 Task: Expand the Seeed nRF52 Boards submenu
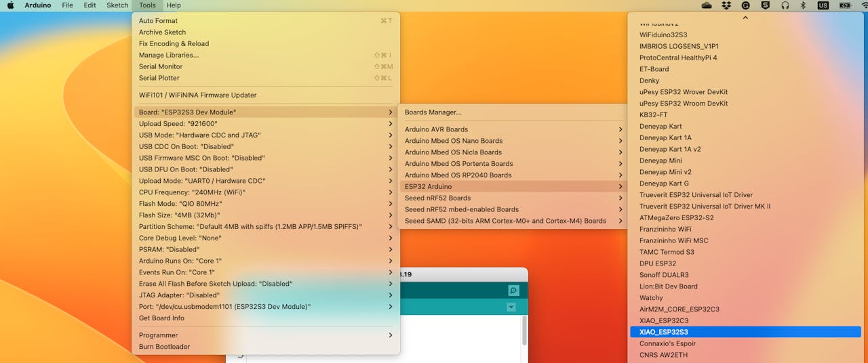(x=513, y=198)
